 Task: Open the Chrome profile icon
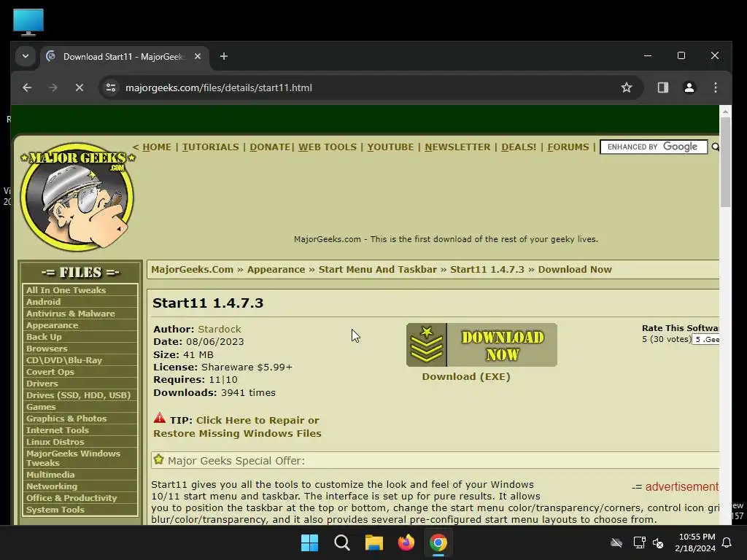point(689,87)
